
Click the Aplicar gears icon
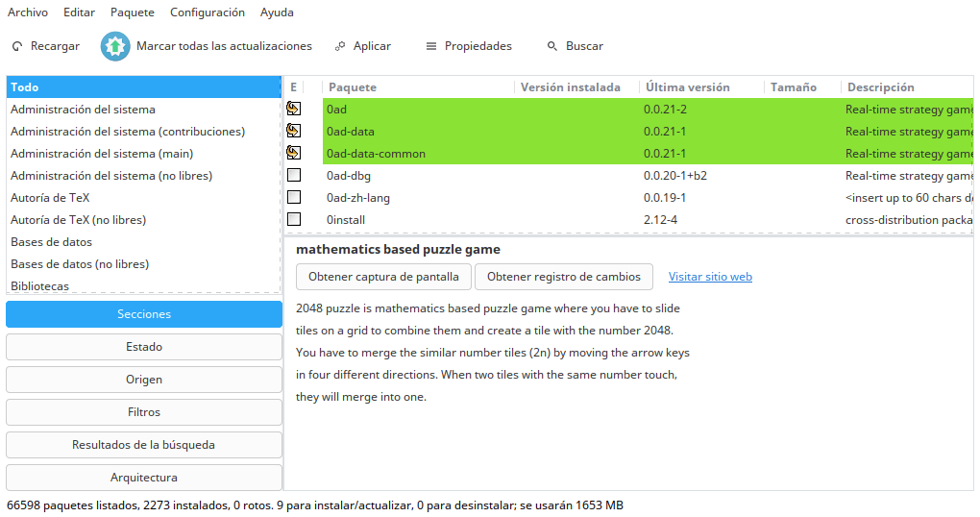(340, 46)
